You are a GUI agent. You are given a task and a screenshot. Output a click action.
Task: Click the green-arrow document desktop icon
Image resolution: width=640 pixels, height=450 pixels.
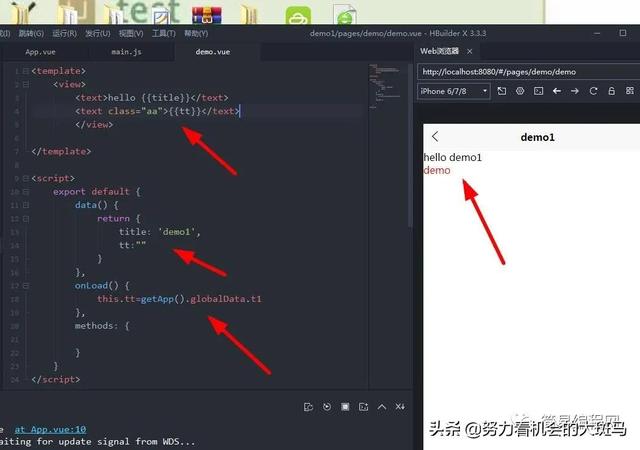[x=345, y=15]
